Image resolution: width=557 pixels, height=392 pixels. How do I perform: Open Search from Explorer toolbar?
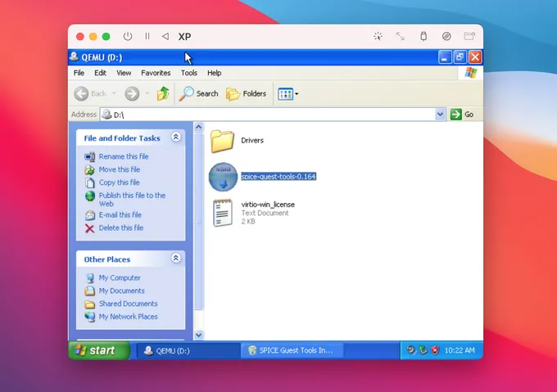click(198, 93)
